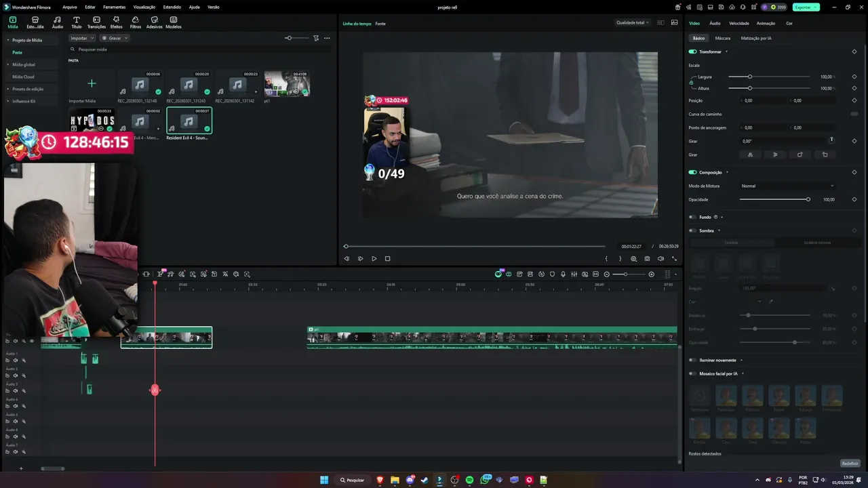Expand the Projeto de Mídia tree
The height and width of the screenshot is (488, 868).
pyautogui.click(x=8, y=40)
